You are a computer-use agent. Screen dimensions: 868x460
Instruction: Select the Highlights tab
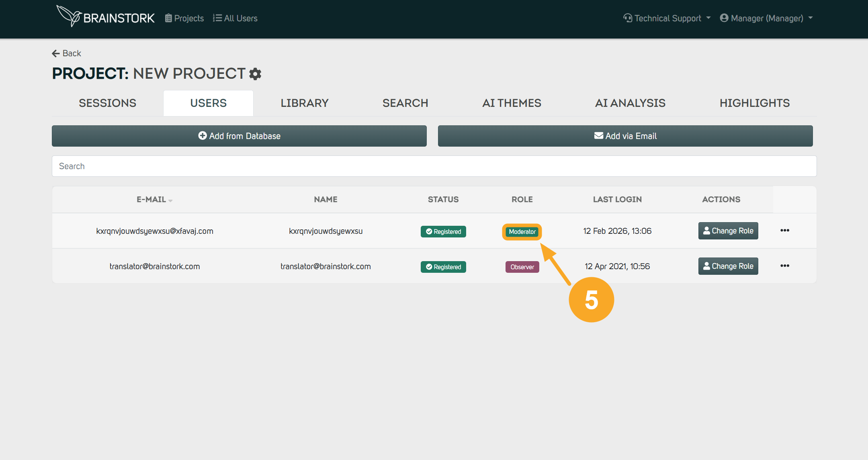tap(754, 103)
